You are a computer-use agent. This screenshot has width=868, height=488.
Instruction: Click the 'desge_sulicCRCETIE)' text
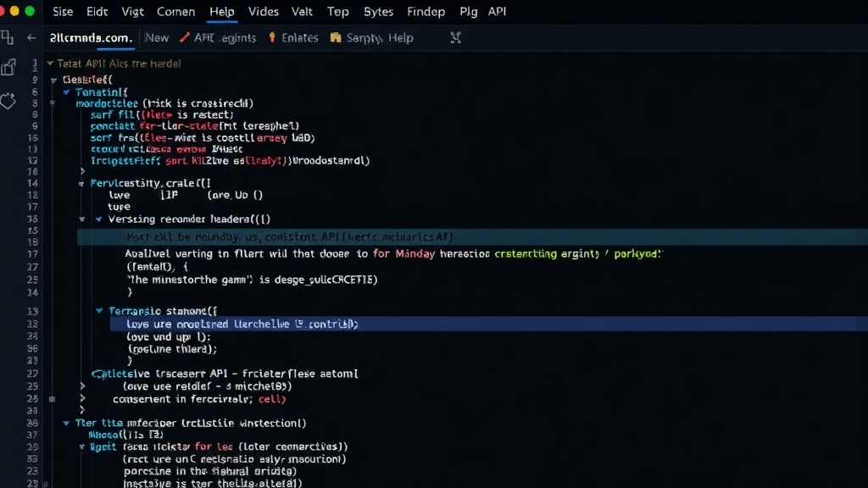326,280
